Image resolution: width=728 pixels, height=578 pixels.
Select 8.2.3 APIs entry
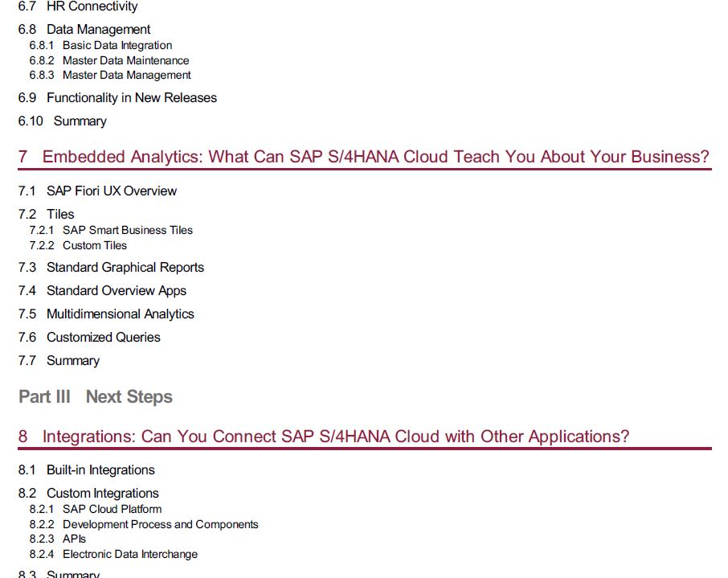coord(58,539)
